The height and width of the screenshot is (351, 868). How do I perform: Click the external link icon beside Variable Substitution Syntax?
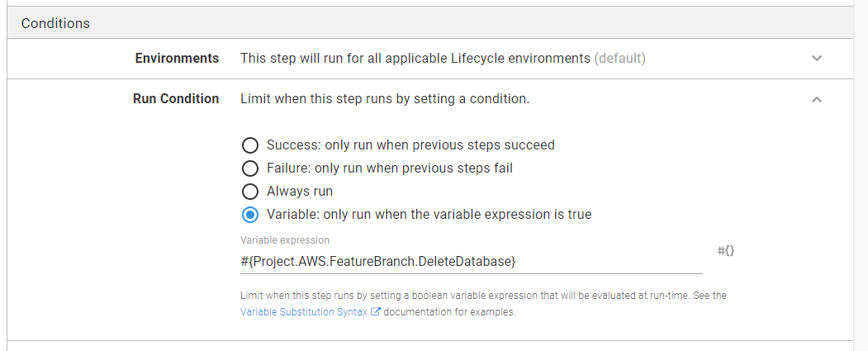pyautogui.click(x=376, y=313)
